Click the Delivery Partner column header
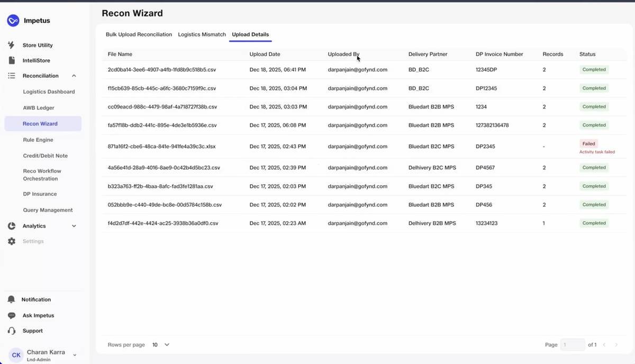The height and width of the screenshot is (364, 635). [428, 54]
